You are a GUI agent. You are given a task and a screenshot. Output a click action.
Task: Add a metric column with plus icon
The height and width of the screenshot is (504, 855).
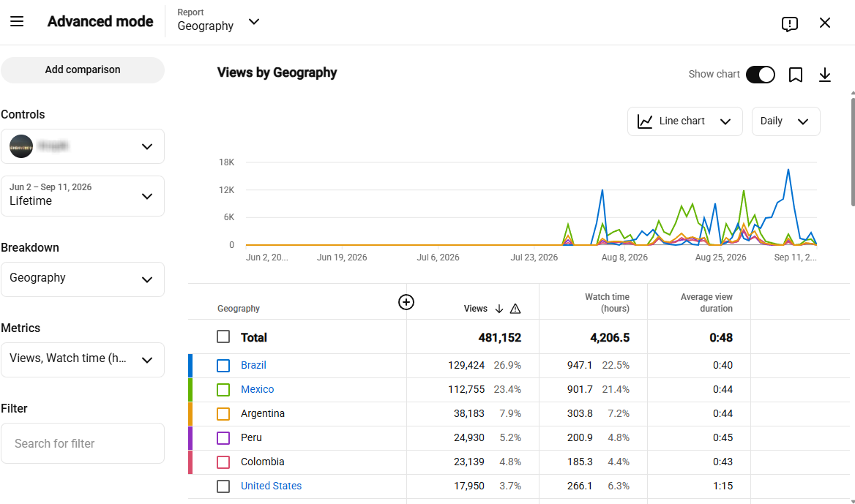point(406,302)
